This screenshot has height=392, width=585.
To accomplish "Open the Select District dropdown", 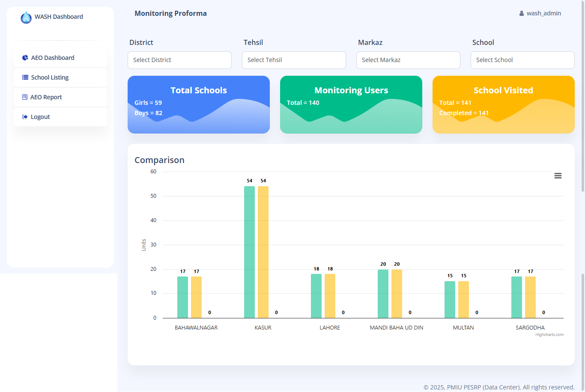I will [179, 60].
